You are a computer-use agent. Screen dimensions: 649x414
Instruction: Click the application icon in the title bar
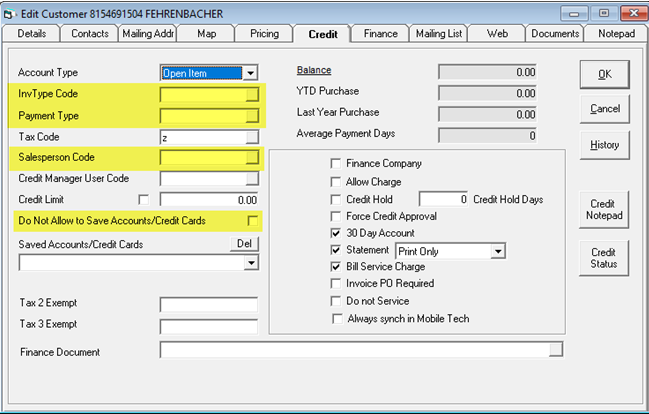[9, 14]
